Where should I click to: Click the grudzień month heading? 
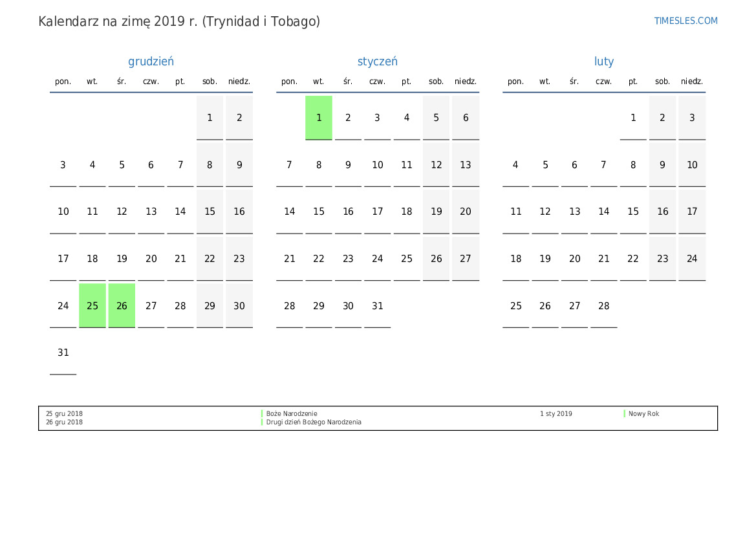point(151,61)
